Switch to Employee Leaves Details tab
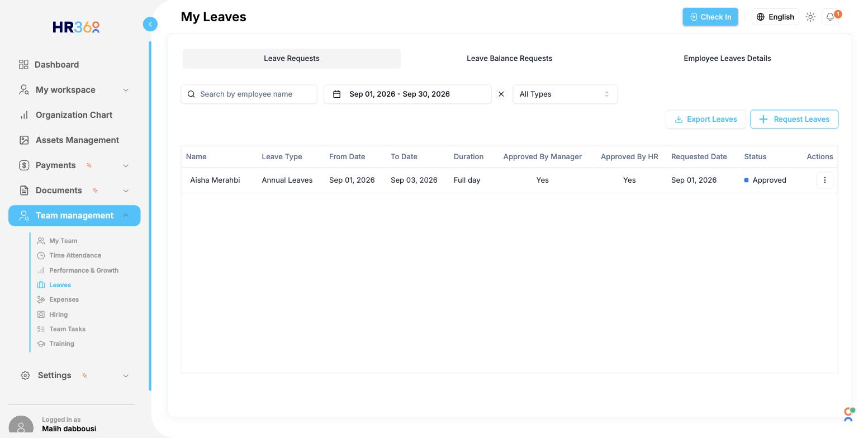This screenshot has height=438, width=868. [727, 59]
